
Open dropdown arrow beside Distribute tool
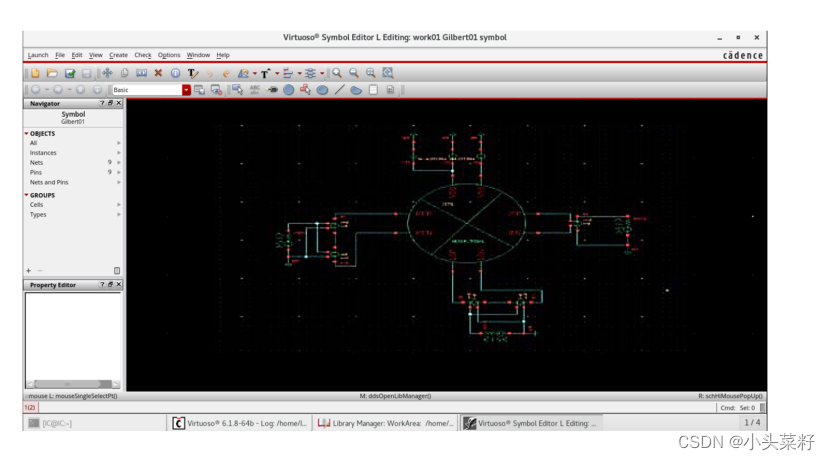click(322, 74)
